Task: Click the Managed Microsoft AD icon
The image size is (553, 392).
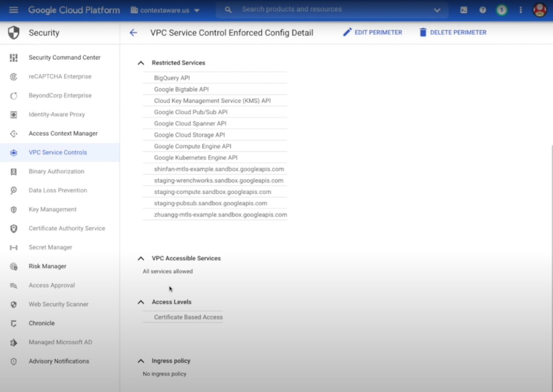Action: (x=14, y=343)
